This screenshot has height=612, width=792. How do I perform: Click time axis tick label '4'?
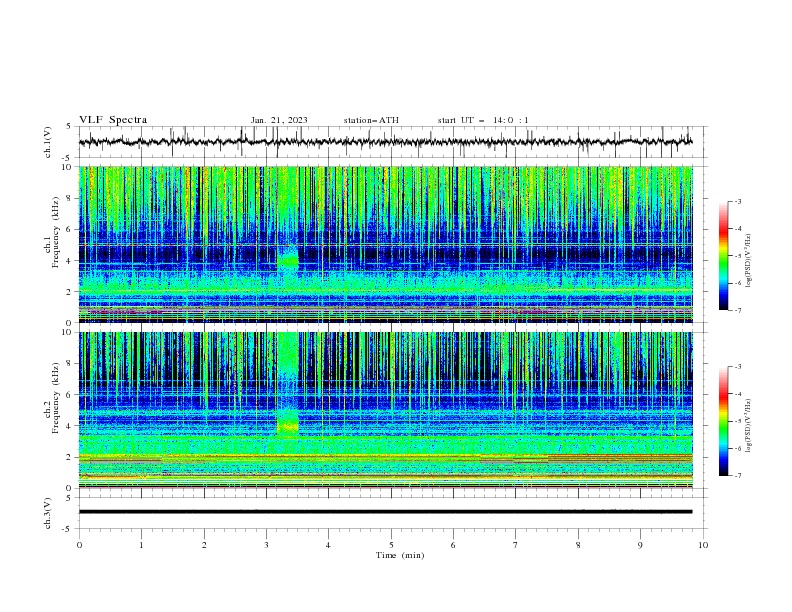tap(328, 545)
